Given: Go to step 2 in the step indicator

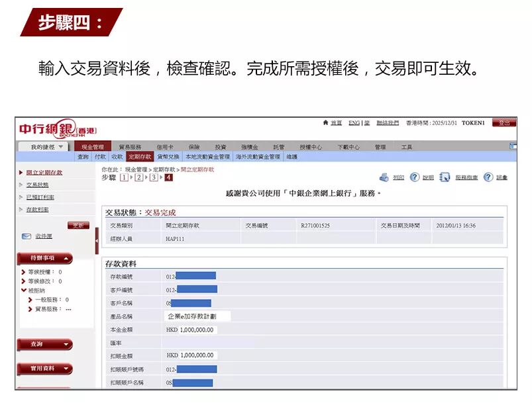Looking at the screenshot, I should tap(138, 177).
